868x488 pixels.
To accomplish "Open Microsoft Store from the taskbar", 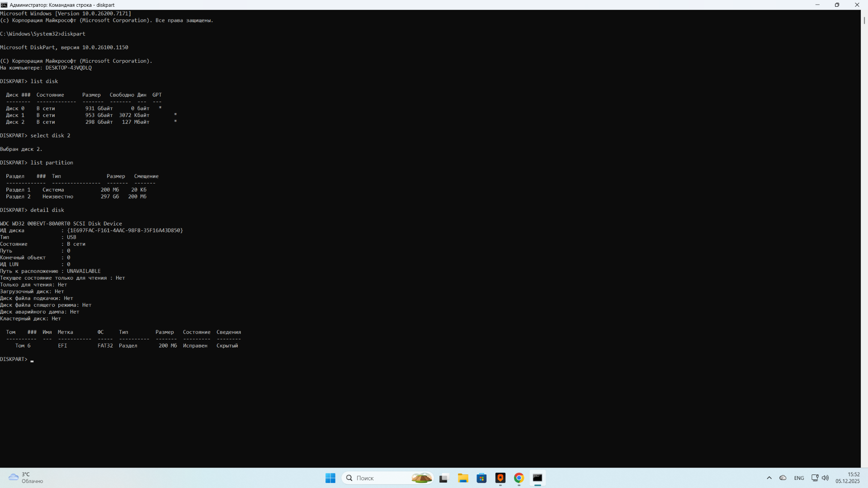I will coord(481,478).
